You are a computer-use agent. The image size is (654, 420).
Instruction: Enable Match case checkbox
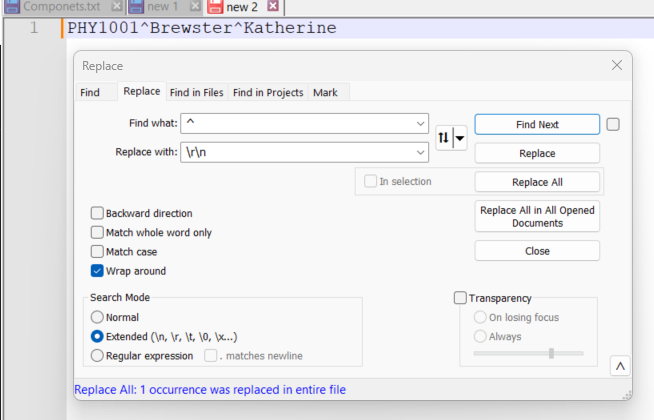(x=97, y=251)
